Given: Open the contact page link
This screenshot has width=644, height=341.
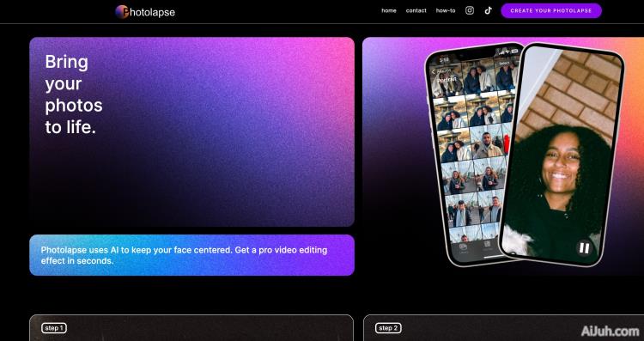Looking at the screenshot, I should tap(416, 10).
